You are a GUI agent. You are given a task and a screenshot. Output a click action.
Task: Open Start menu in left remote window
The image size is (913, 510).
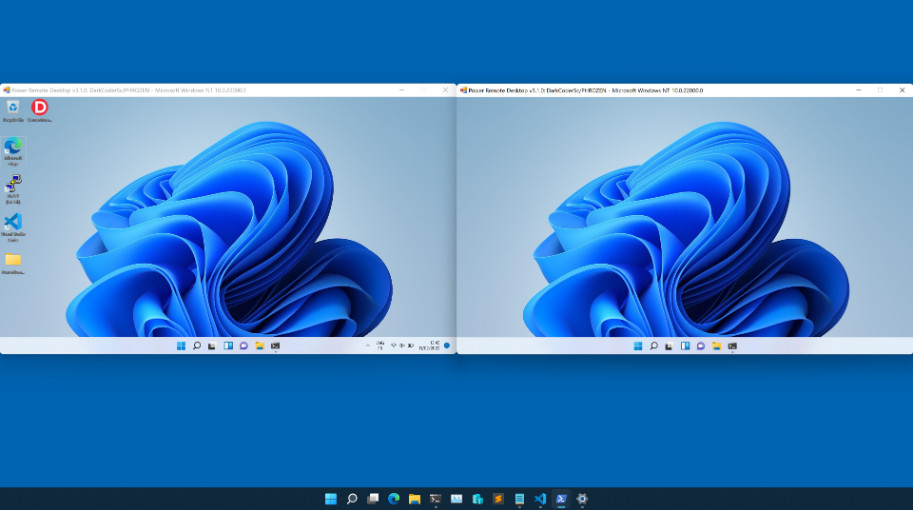(x=181, y=346)
